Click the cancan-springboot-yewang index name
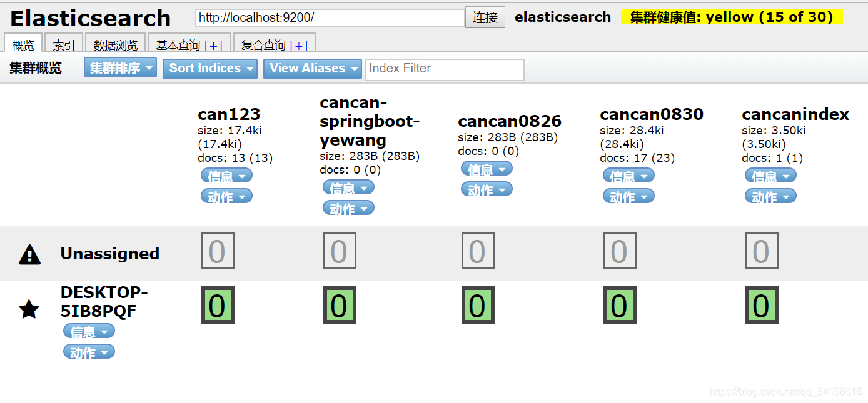The image size is (868, 403). [370, 121]
